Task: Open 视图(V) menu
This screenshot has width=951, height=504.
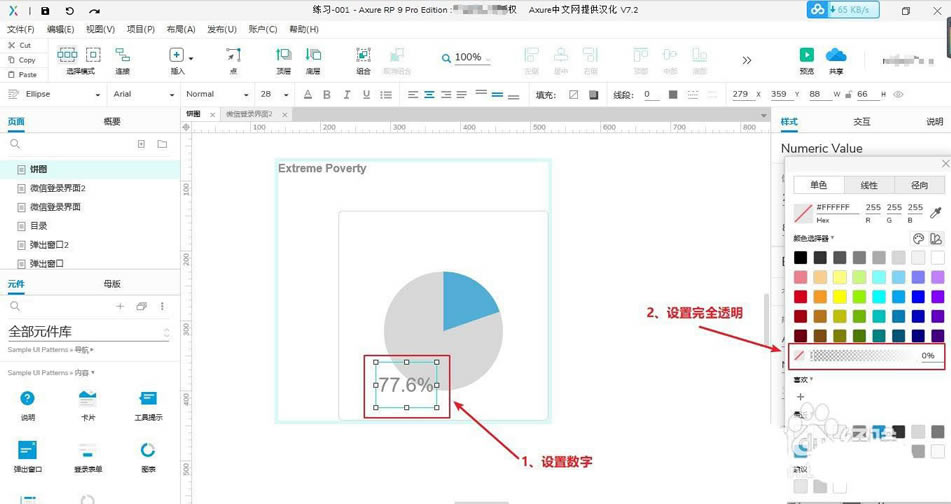Action: pos(101,29)
